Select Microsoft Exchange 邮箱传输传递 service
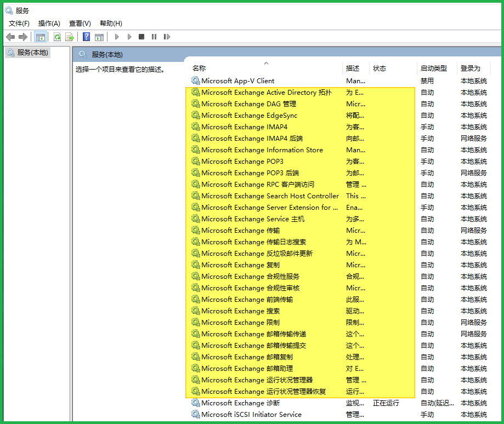 click(253, 334)
